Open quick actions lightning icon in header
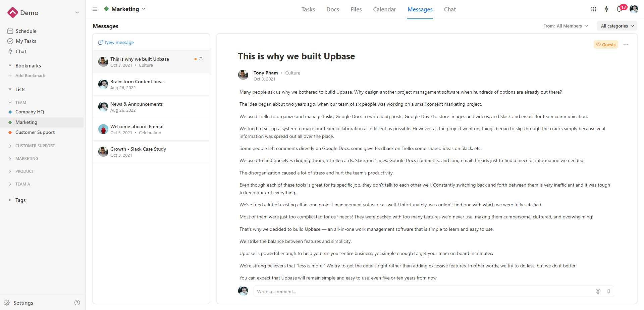Viewport: 644px width, 310px height. coord(606,9)
